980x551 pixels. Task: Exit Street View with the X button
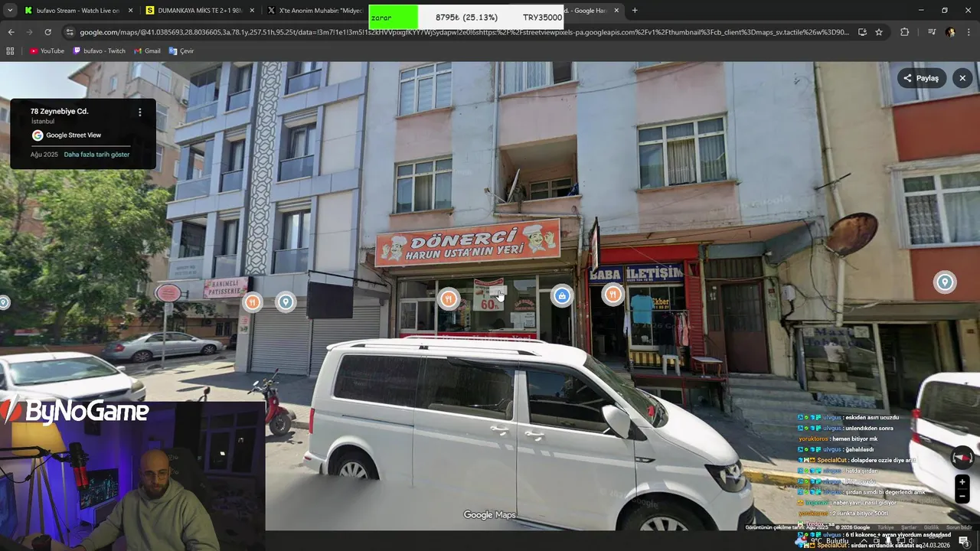tap(962, 78)
